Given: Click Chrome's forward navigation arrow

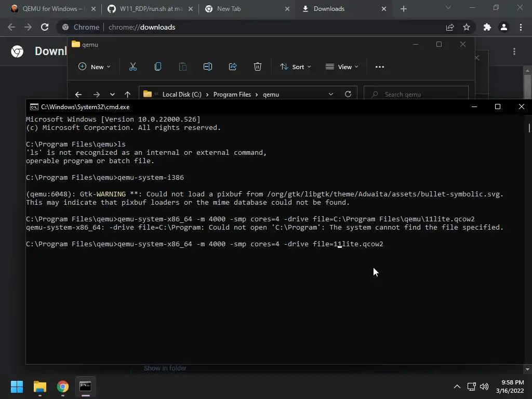Looking at the screenshot, I should pos(28,27).
